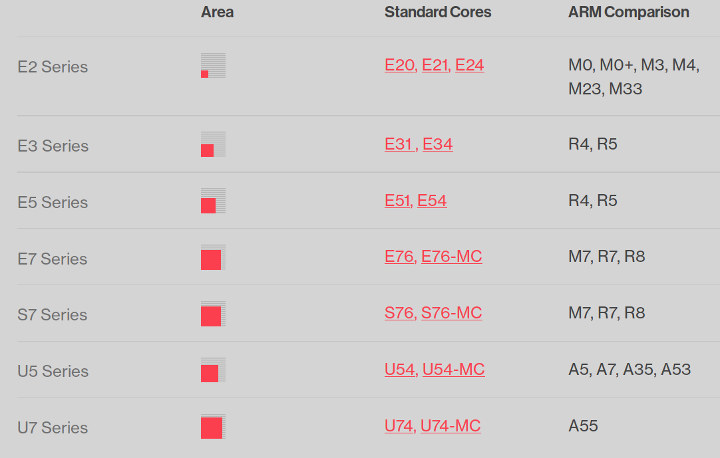The image size is (720, 458).
Task: Open the E20 core link
Action: [x=400, y=65]
